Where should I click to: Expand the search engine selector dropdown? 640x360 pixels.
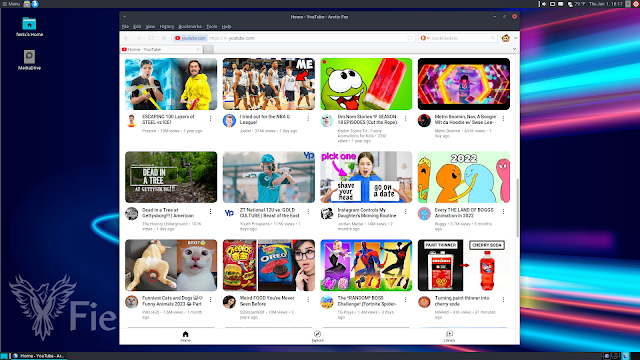tap(425, 38)
